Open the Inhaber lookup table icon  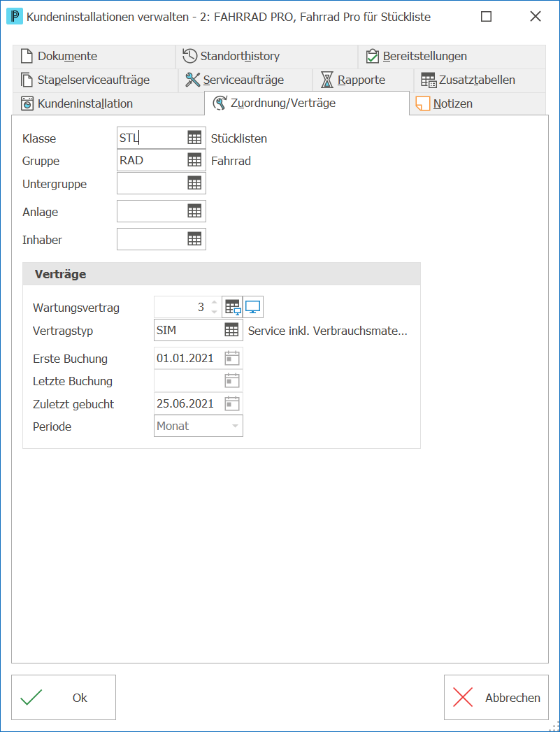[194, 240]
